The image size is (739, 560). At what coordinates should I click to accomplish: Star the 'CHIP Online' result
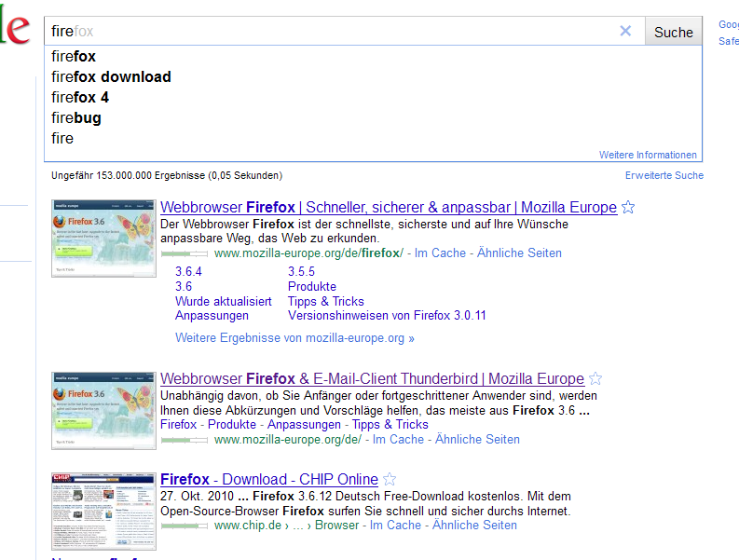390,479
